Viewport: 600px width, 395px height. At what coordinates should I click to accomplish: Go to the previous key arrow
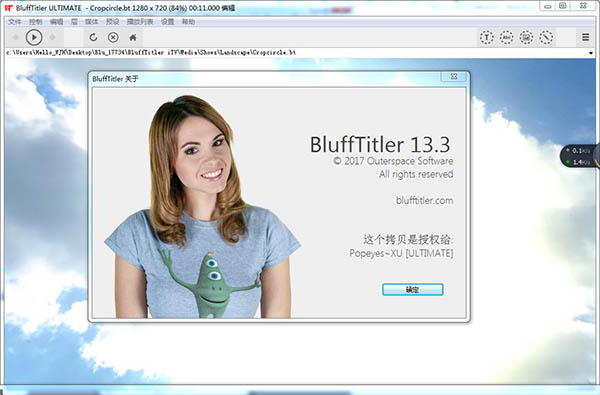(x=16, y=37)
